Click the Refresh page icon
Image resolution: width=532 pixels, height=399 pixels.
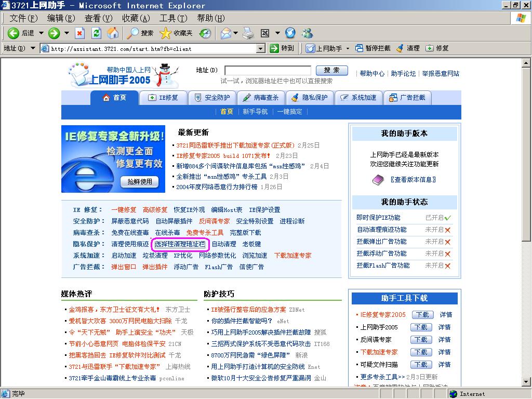pos(96,33)
